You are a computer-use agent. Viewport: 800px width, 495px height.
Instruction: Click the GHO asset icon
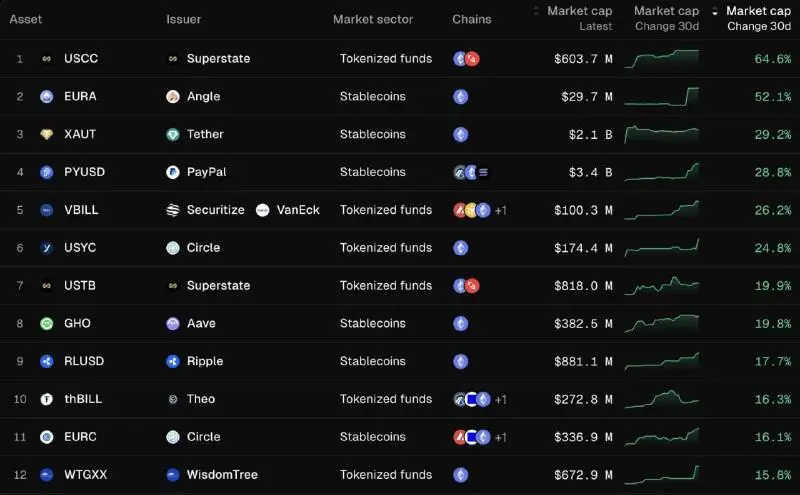click(x=46, y=324)
